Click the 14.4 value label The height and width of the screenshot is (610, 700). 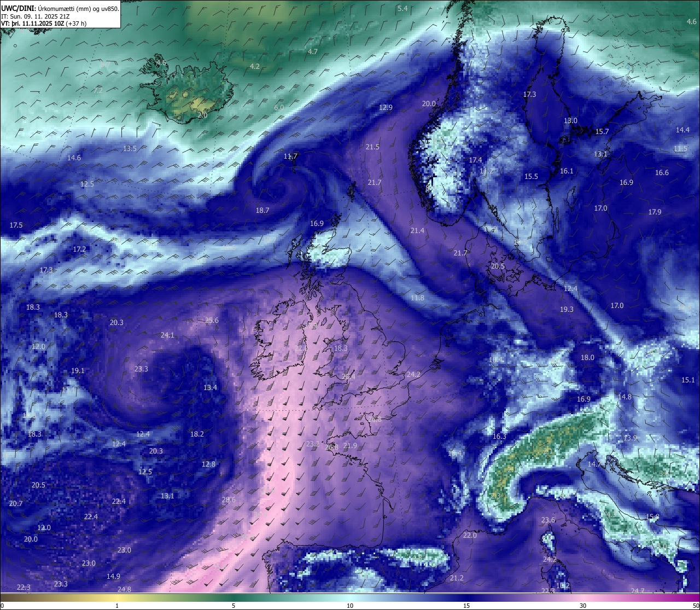point(682,130)
